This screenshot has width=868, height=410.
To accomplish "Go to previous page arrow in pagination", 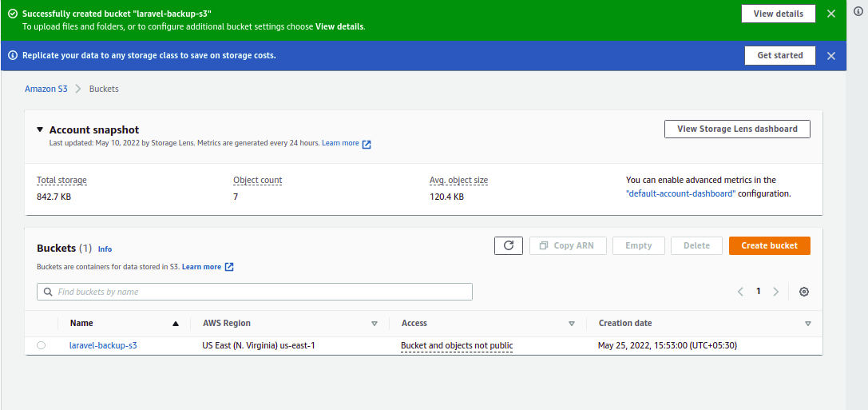I will [x=740, y=292].
